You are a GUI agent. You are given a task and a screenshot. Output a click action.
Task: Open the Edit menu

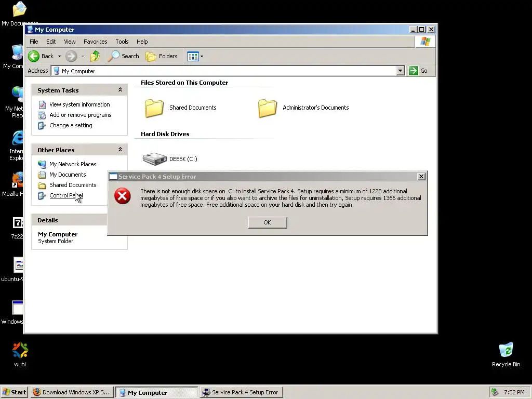(51, 42)
